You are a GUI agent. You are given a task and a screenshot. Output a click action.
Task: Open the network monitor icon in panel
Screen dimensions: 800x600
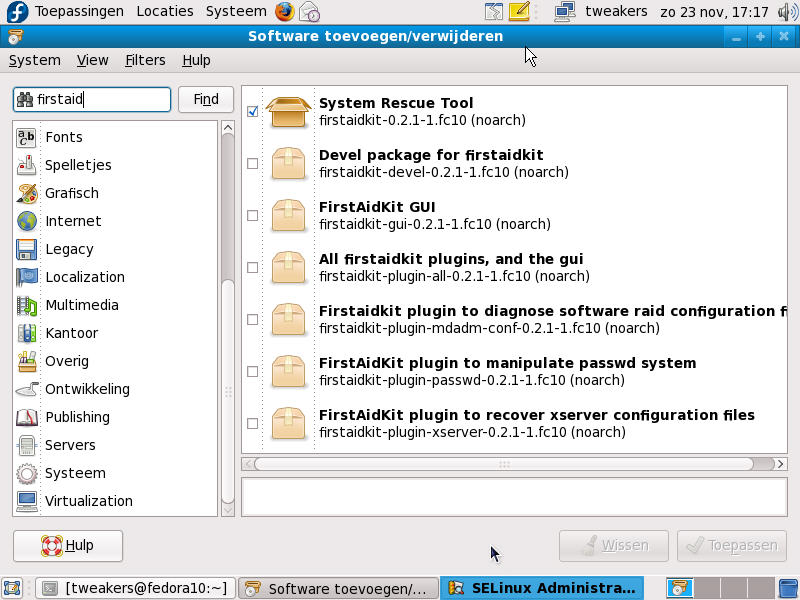point(565,12)
